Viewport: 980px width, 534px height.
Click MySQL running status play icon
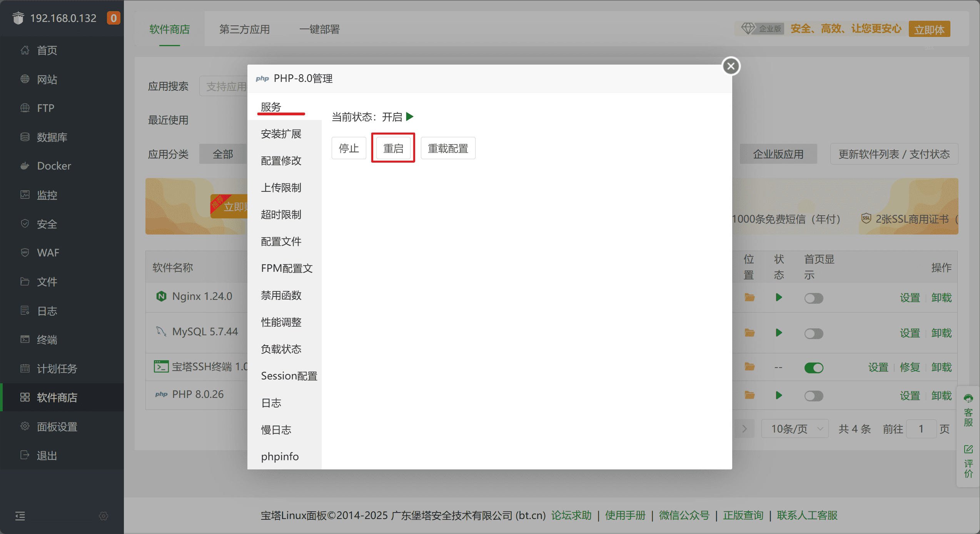click(779, 333)
